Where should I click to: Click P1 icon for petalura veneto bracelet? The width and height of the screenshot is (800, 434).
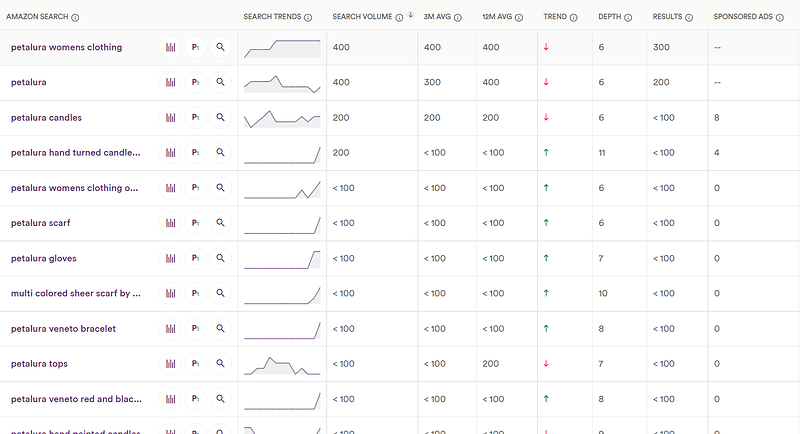195,329
